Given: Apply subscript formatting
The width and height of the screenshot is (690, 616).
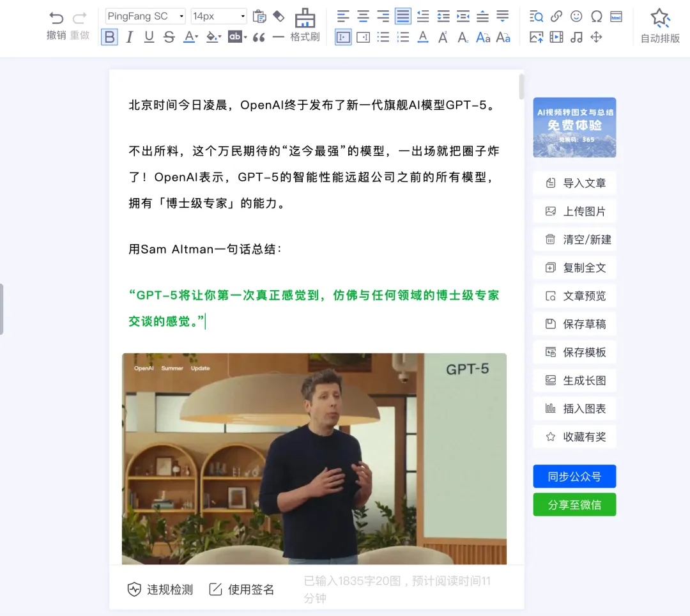Looking at the screenshot, I should [x=463, y=38].
